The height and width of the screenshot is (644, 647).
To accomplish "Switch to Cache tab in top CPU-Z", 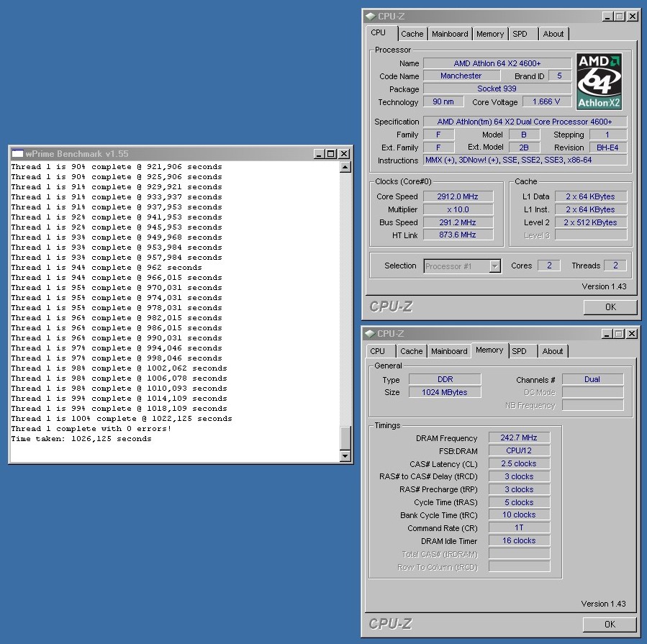I will point(412,34).
